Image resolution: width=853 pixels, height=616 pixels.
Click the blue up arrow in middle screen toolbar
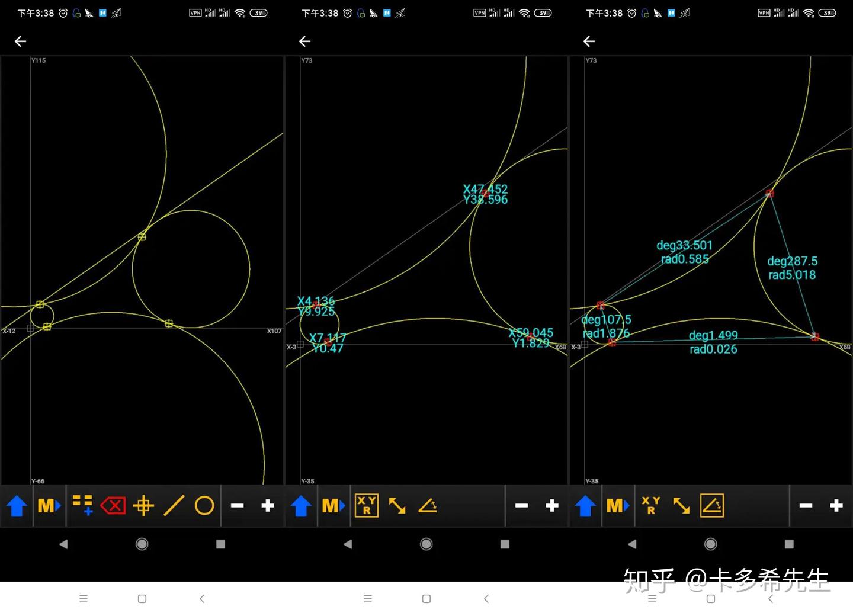(x=301, y=506)
